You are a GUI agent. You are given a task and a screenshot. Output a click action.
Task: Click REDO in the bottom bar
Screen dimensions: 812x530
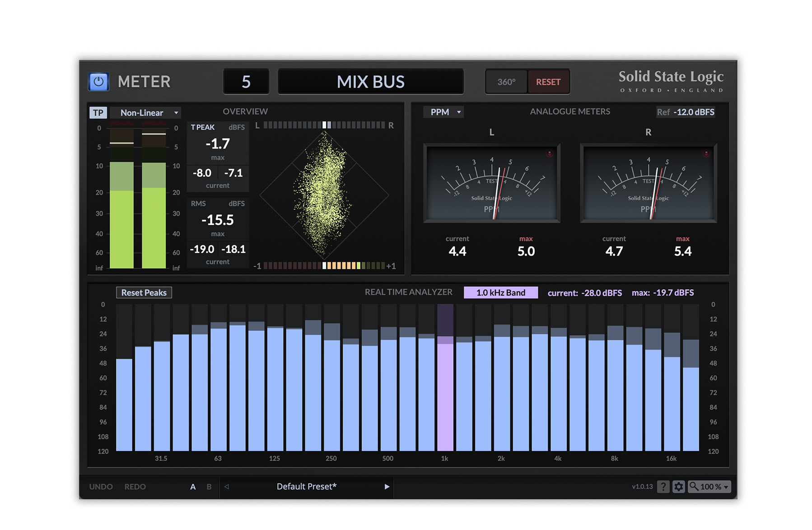tap(135, 487)
